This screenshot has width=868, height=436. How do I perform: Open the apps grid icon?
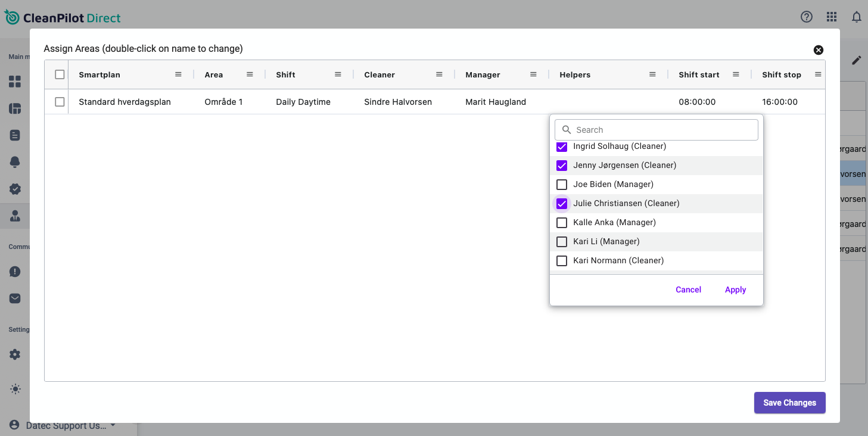pyautogui.click(x=832, y=17)
